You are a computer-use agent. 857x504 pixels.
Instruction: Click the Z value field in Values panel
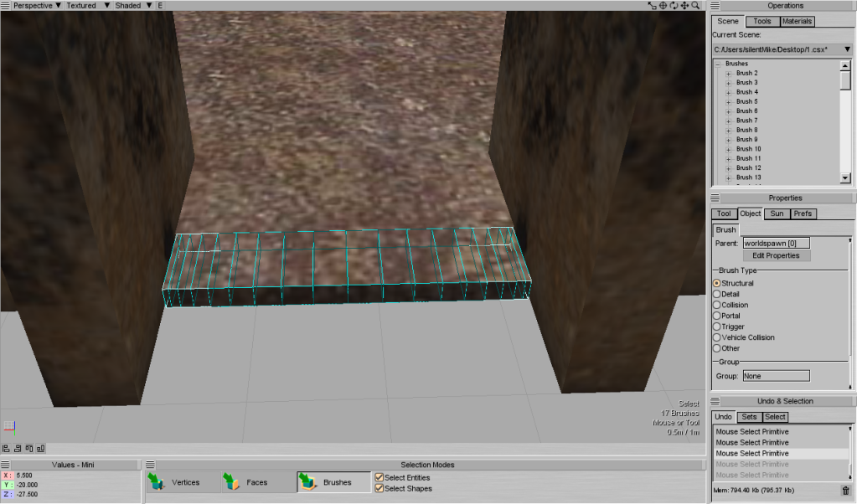pos(34,495)
